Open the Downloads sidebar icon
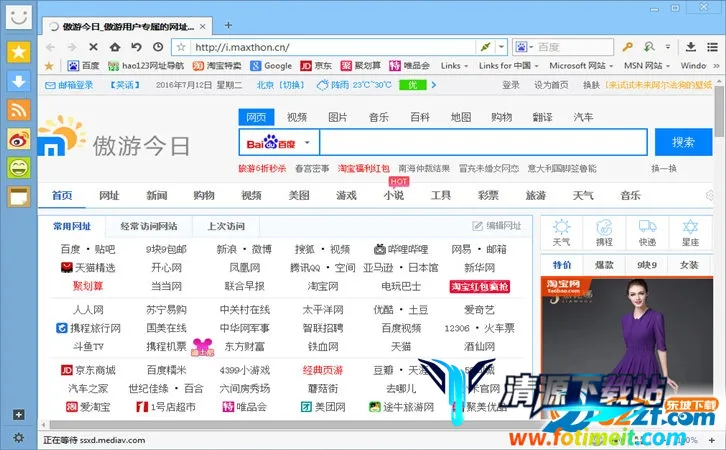 coord(19,81)
